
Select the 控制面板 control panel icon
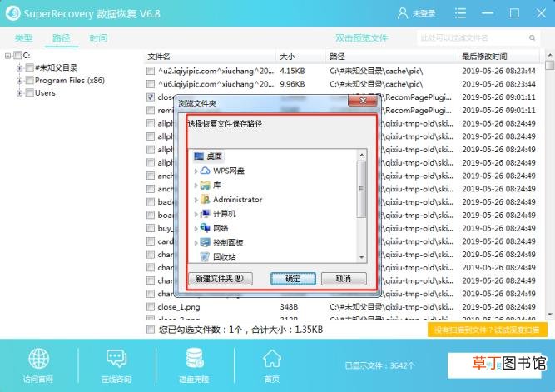205,242
